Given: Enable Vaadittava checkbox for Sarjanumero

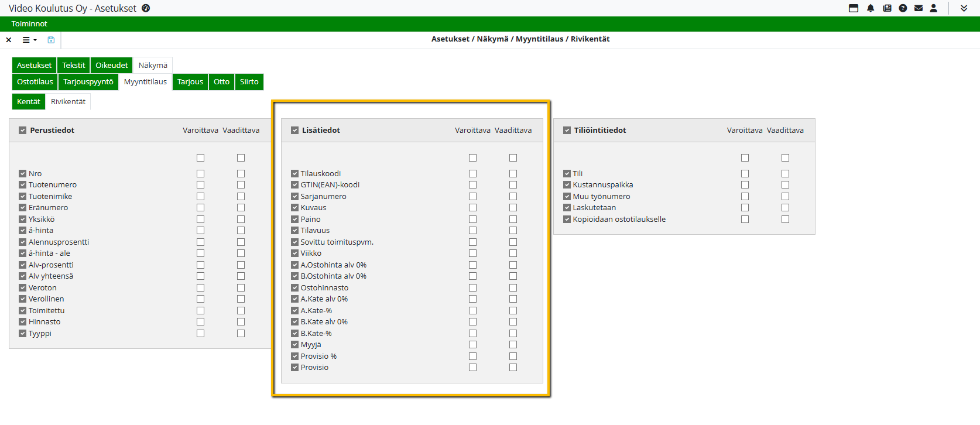Looking at the screenshot, I should 513,197.
